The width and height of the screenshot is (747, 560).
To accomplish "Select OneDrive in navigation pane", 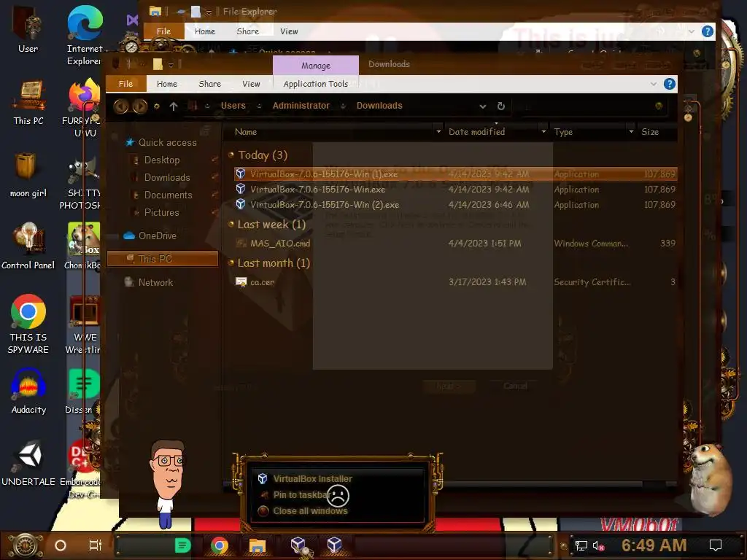I will (157, 236).
